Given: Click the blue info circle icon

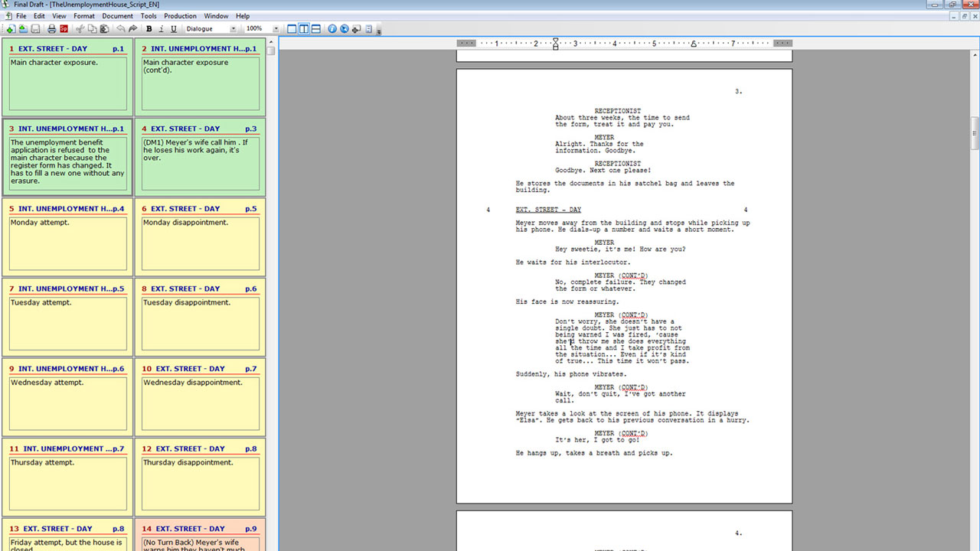Looking at the screenshot, I should click(332, 29).
